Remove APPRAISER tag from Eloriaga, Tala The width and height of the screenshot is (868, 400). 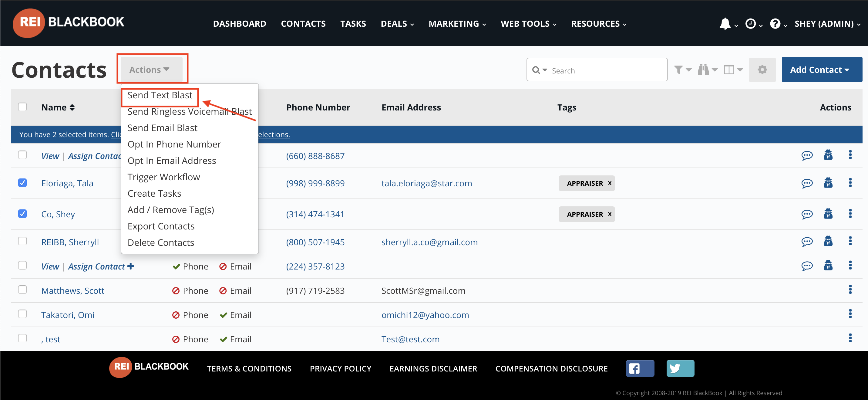[609, 183]
